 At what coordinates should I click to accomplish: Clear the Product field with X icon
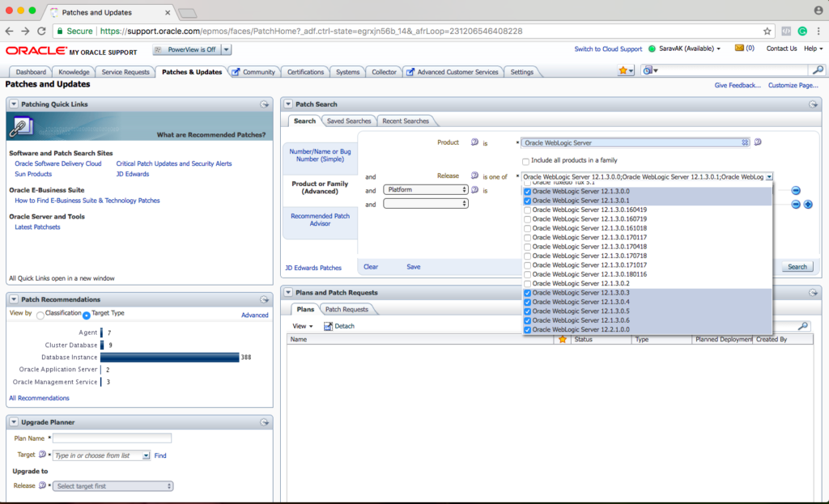(x=745, y=142)
